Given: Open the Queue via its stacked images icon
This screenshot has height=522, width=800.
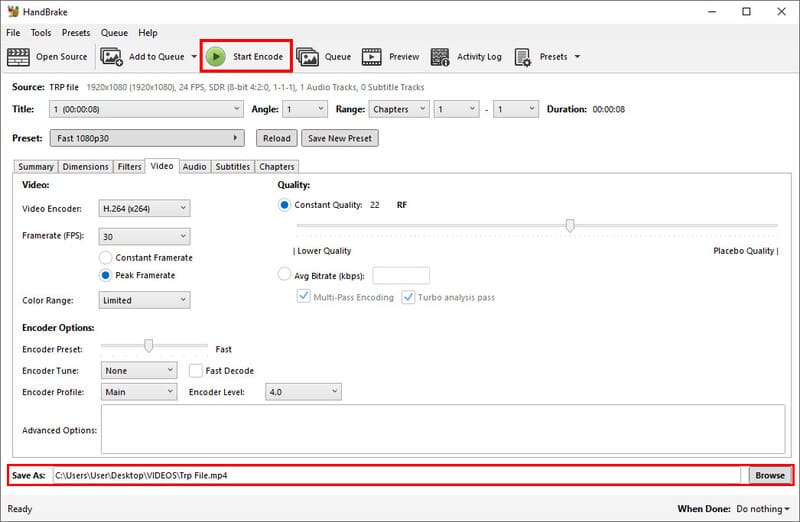Looking at the screenshot, I should tap(307, 57).
